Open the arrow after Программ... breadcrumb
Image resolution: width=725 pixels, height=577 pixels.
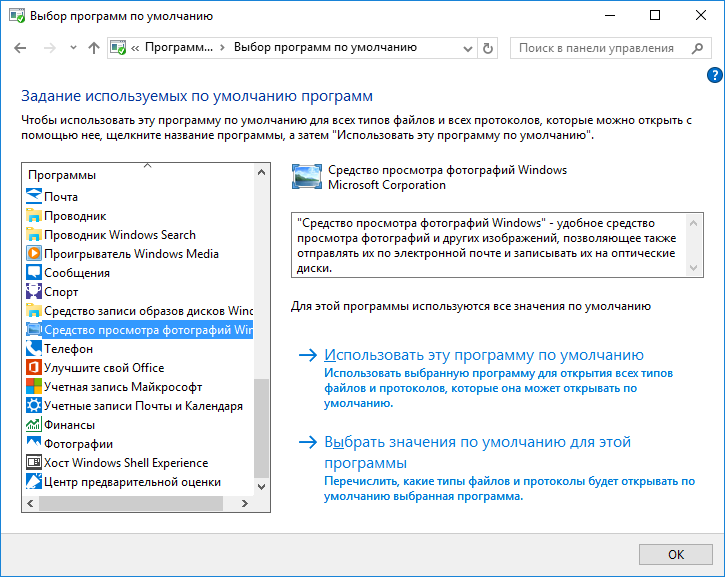point(222,48)
